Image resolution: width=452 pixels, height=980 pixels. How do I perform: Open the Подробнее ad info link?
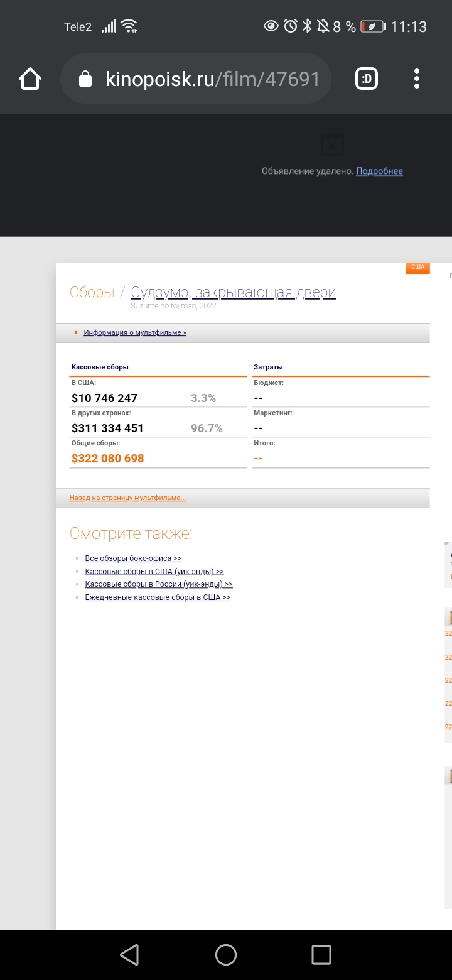point(379,171)
